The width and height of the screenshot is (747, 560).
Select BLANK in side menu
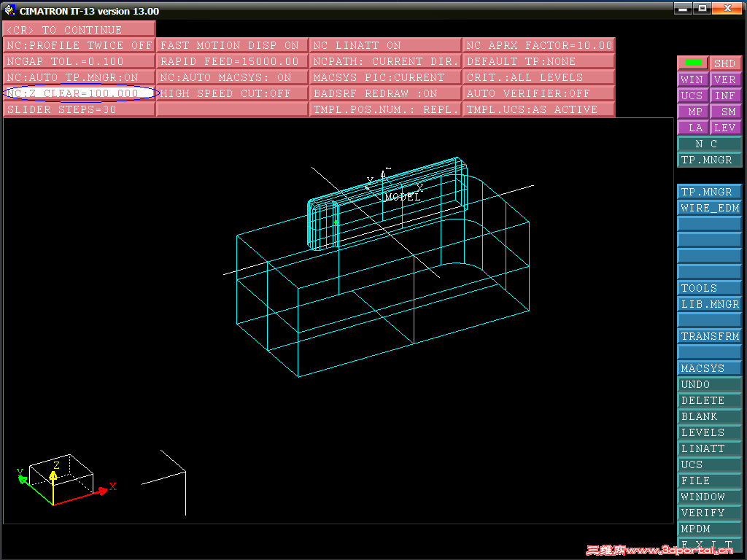coord(709,416)
